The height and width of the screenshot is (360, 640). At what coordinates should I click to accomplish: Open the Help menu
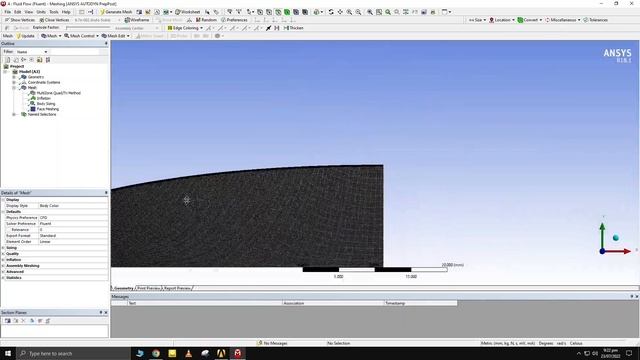pyautogui.click(x=66, y=12)
